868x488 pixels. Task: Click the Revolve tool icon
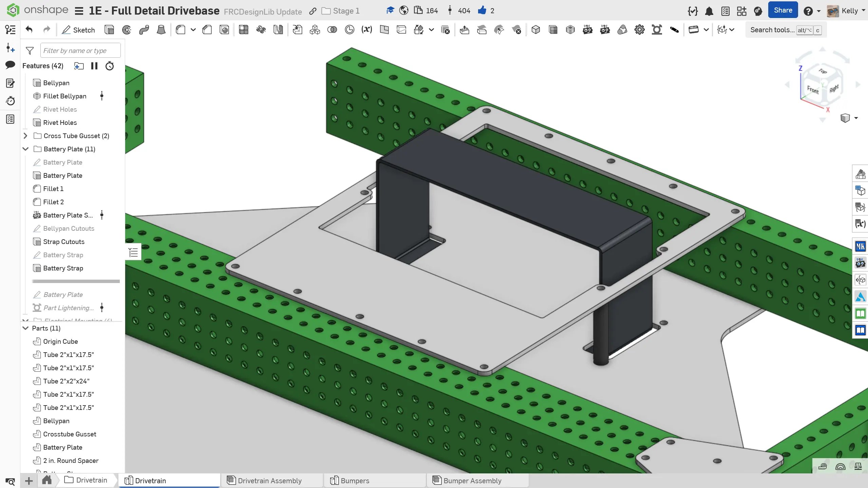tap(127, 30)
